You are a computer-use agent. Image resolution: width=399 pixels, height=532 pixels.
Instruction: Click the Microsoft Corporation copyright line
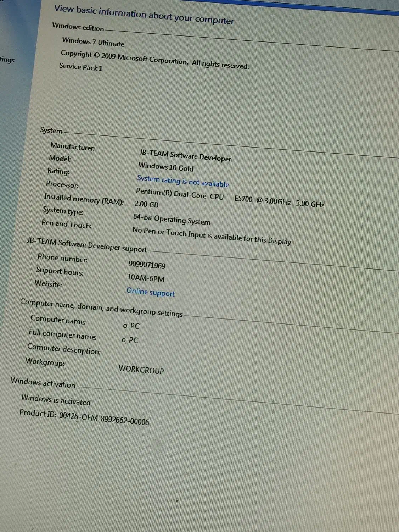click(x=154, y=60)
